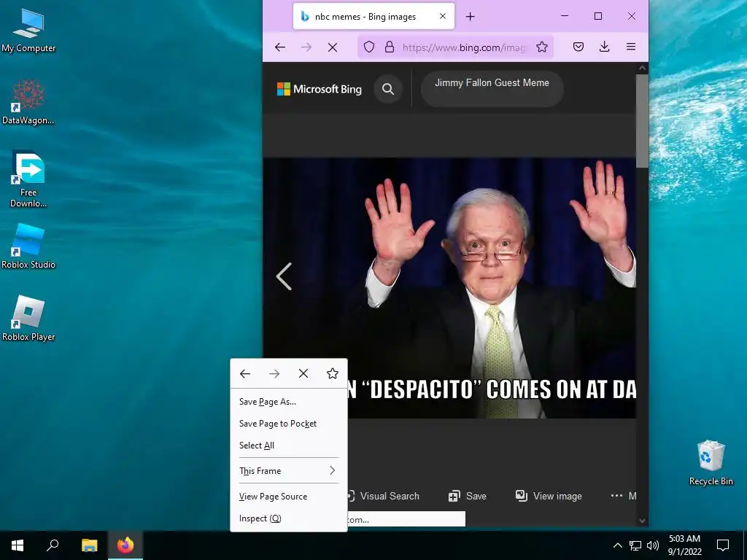Click the View image button
The image size is (747, 560).
pos(549,496)
